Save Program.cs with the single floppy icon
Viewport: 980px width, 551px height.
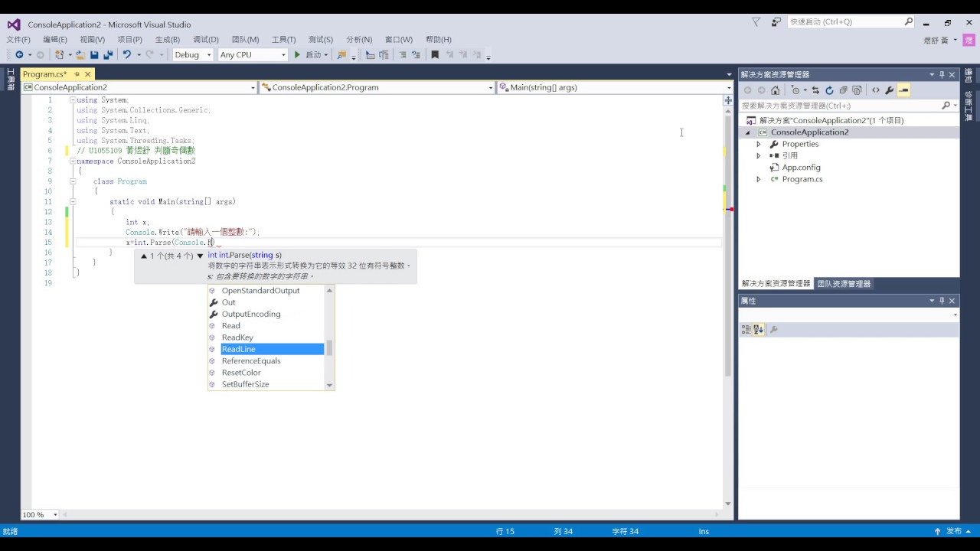[94, 55]
